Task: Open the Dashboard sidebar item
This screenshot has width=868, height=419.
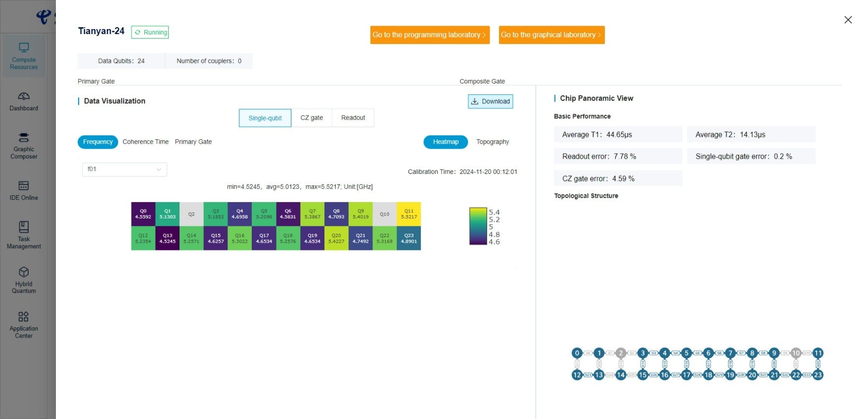Action: (x=24, y=101)
